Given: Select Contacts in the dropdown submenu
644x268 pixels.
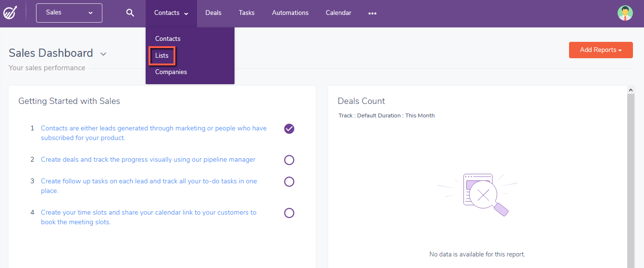Looking at the screenshot, I should (x=168, y=38).
